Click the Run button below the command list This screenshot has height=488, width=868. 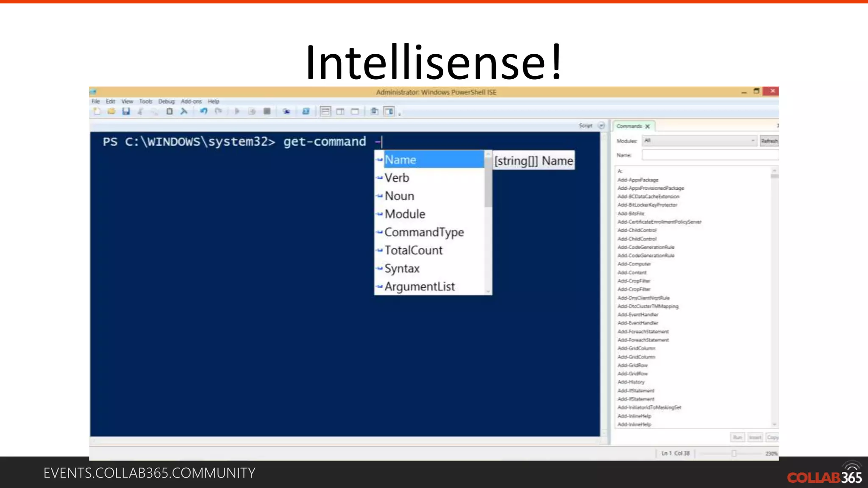coord(737,437)
